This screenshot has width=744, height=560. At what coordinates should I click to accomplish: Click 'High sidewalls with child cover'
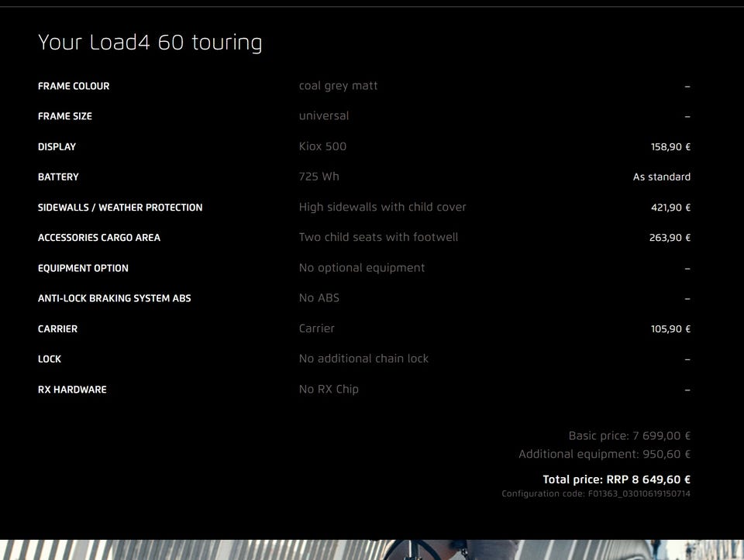(382, 207)
